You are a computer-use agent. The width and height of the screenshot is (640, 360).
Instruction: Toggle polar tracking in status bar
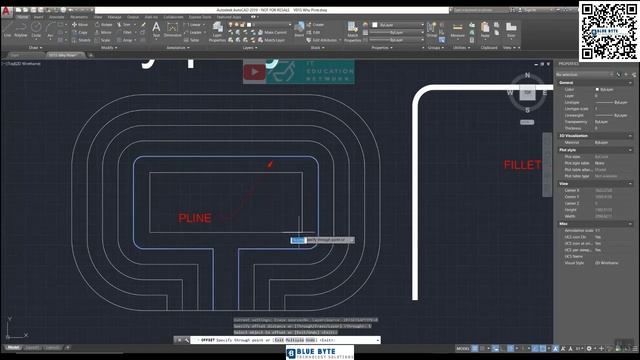[511, 349]
